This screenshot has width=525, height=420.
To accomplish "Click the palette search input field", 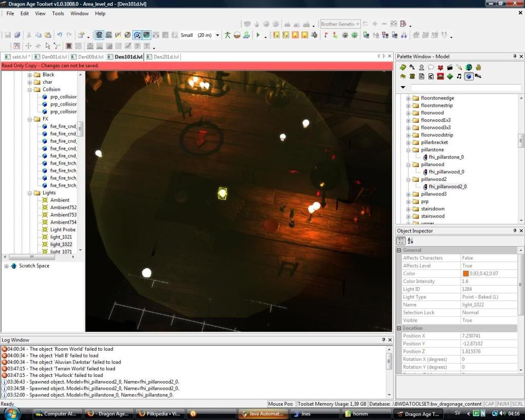I will click(x=466, y=88).
